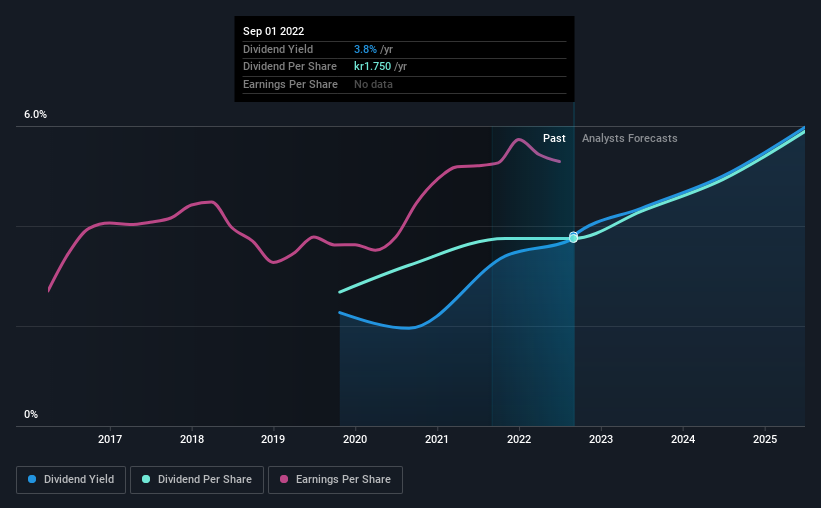Click the 2023 x-axis label
The height and width of the screenshot is (508, 821).
point(601,439)
